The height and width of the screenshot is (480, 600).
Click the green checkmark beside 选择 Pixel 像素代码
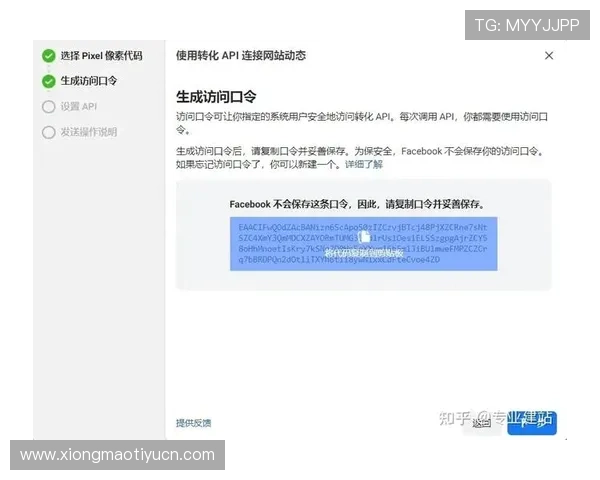point(49,56)
